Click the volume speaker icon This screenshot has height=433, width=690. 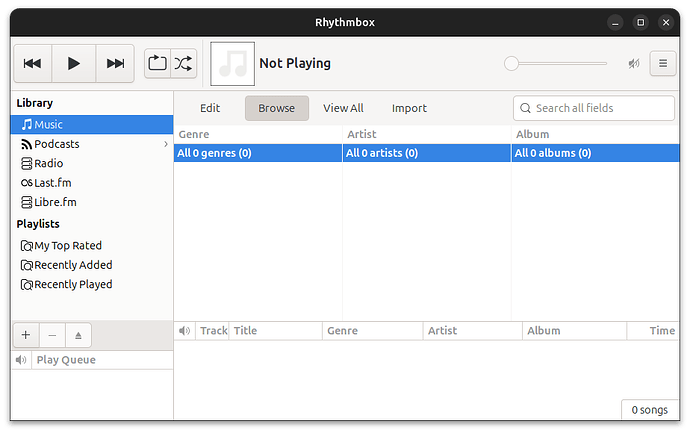tap(633, 63)
